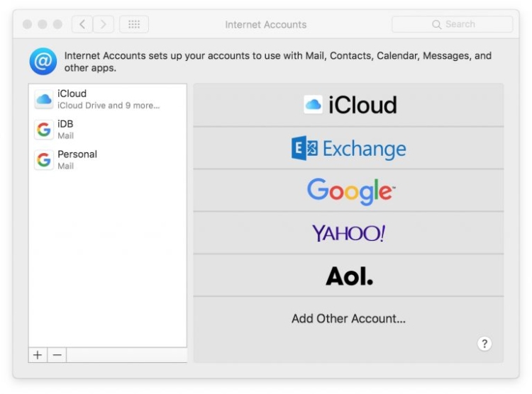Open help with the question mark button
The height and width of the screenshot is (394, 532).
(x=484, y=344)
